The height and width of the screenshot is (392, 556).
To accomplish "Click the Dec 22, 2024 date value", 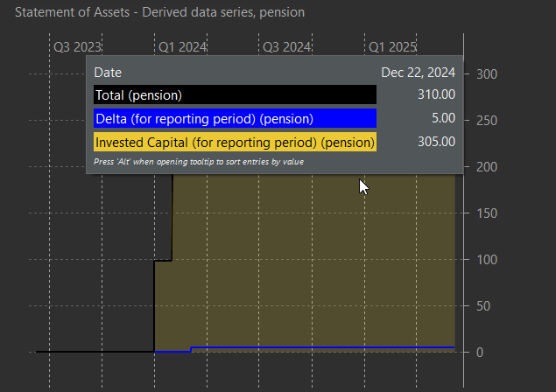I will tap(418, 73).
